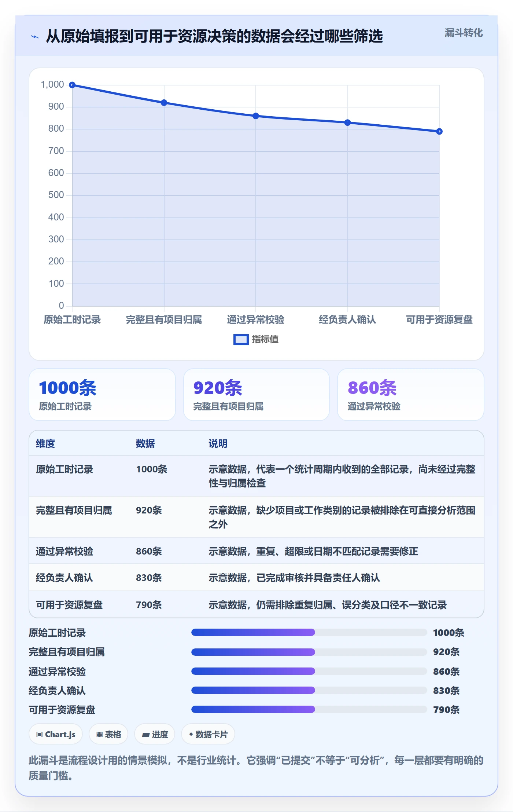Select the 830条 cell in the table
Image resolution: width=513 pixels, height=812 pixels.
(x=149, y=578)
